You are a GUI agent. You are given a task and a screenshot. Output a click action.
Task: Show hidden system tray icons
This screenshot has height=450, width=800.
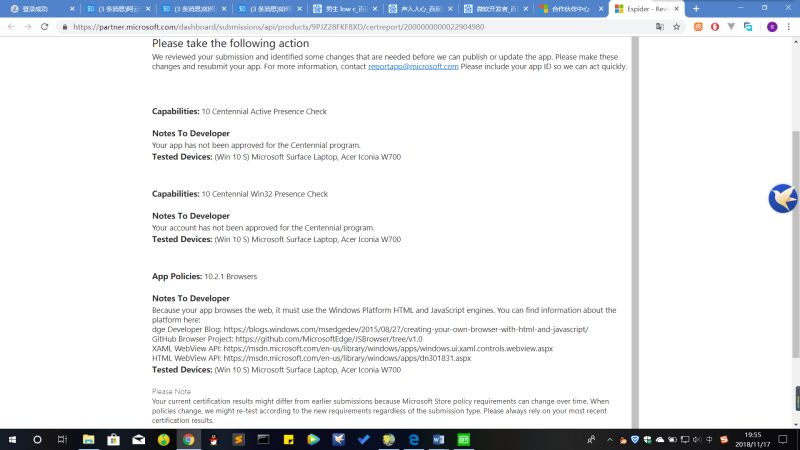click(x=610, y=439)
